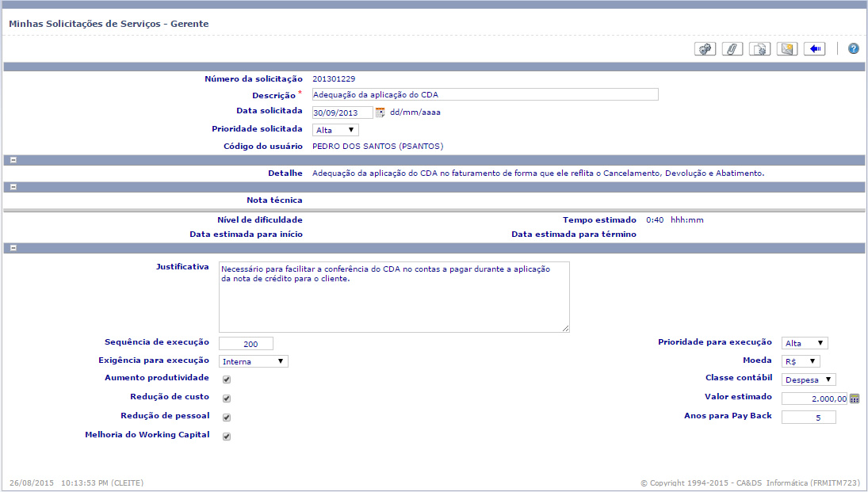The height and width of the screenshot is (492, 868).
Task: Click the envelope message icon
Action: [787, 49]
